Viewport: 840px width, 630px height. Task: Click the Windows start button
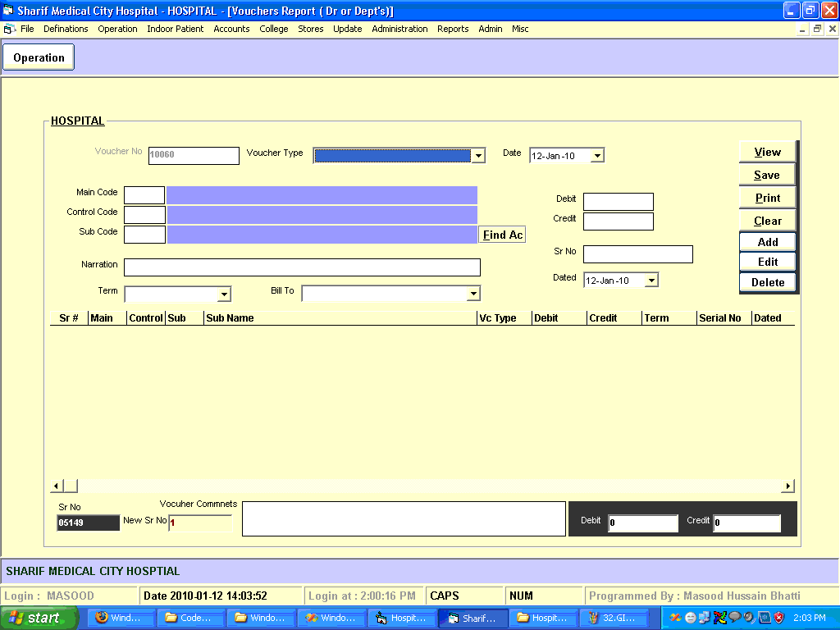coord(39,618)
